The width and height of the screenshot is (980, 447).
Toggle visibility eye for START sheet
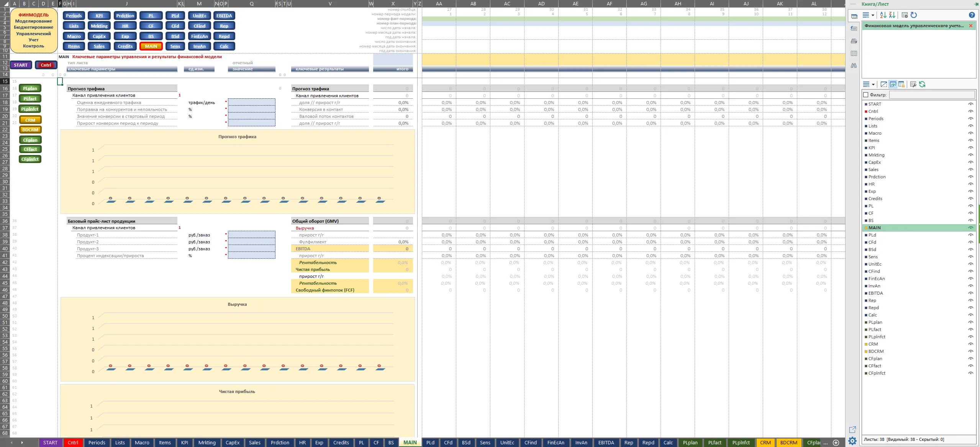[x=970, y=104]
